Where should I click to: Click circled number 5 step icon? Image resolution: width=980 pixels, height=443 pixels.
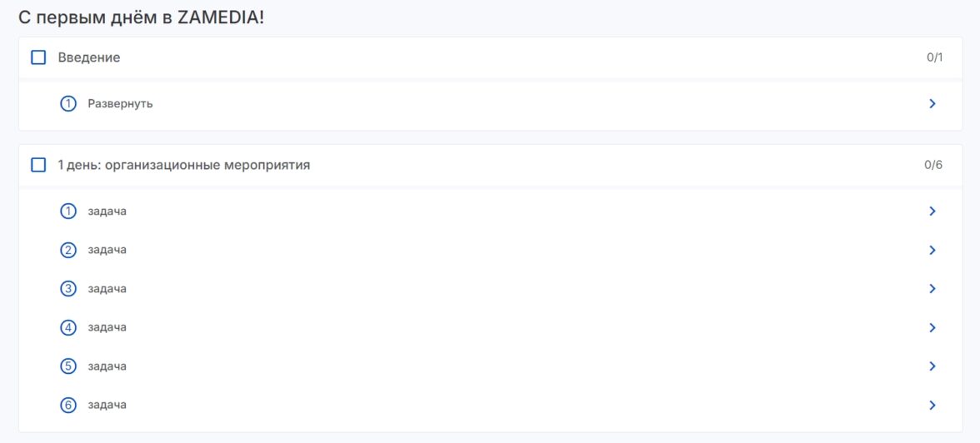68,366
